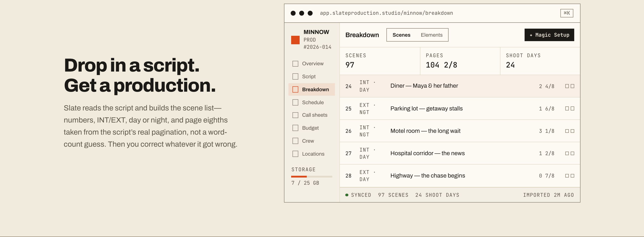Tick the second square on the Highway row
Image resolution: width=644 pixels, height=237 pixels.
tap(572, 176)
